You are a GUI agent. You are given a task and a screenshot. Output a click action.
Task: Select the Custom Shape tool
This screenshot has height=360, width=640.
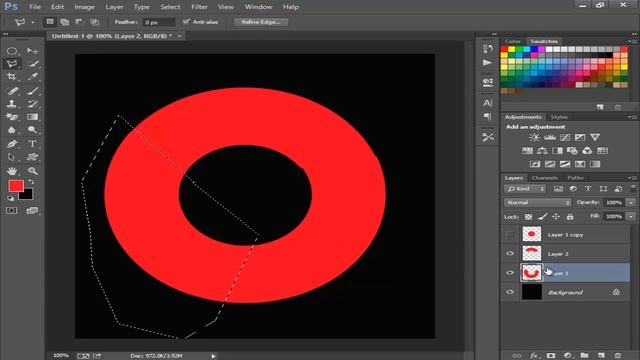click(x=33, y=157)
